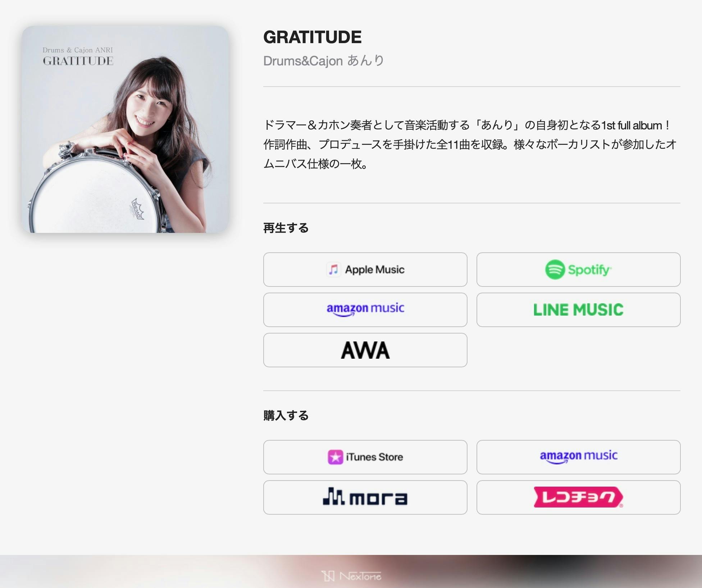
Task: Open Apple Music streaming button
Action: [365, 270]
